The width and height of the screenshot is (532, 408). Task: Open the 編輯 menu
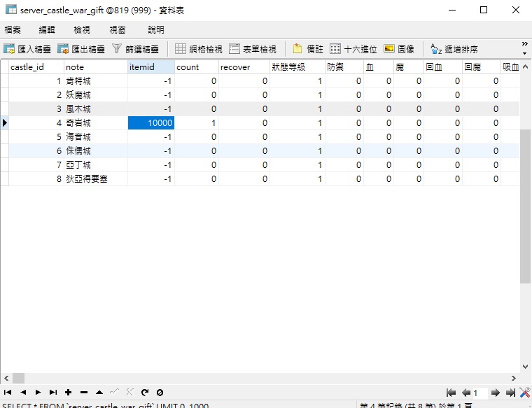47,30
